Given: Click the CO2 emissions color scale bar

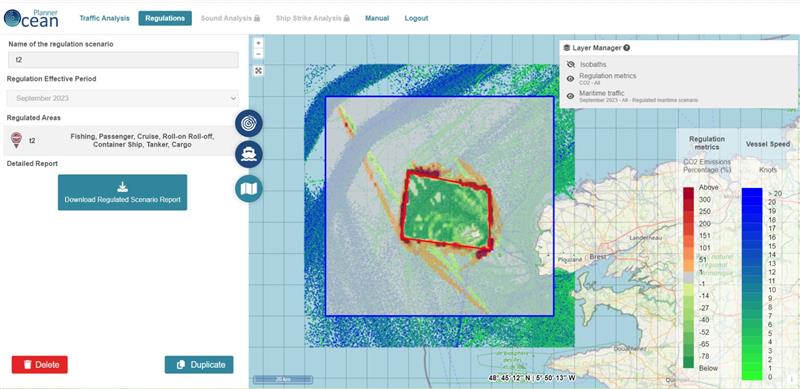Looking at the screenshot, I should tap(688, 278).
